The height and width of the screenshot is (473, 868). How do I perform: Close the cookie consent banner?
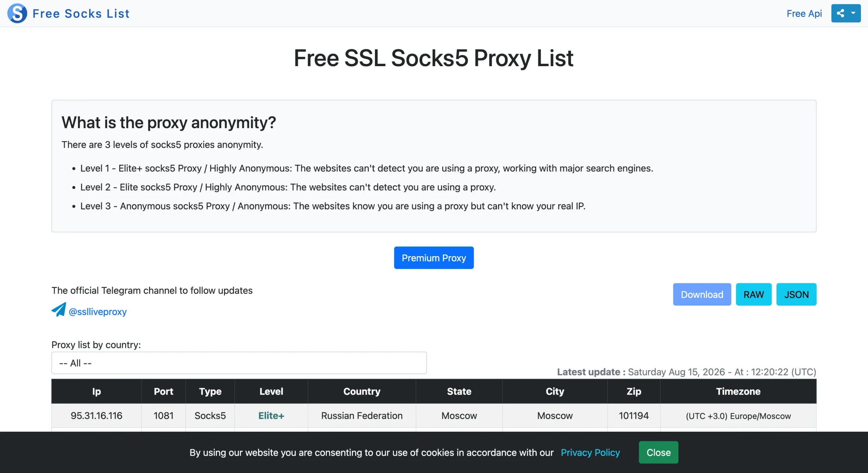coord(658,452)
